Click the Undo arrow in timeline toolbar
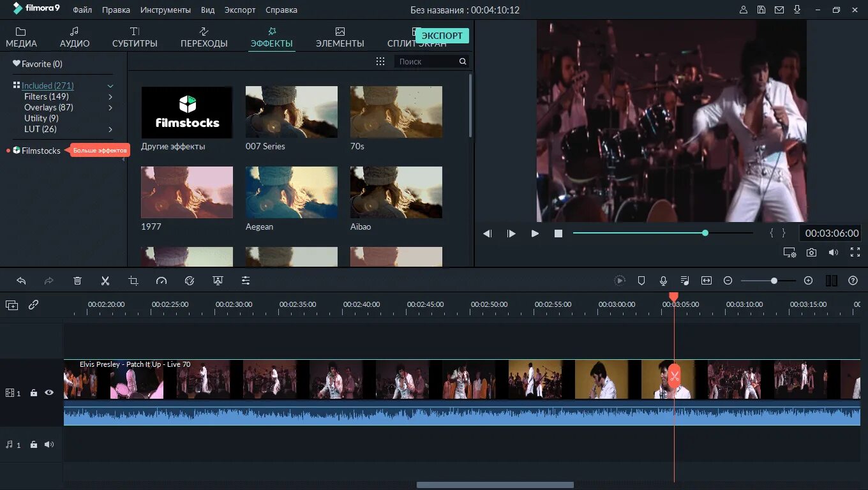This screenshot has width=868, height=490. [x=21, y=281]
